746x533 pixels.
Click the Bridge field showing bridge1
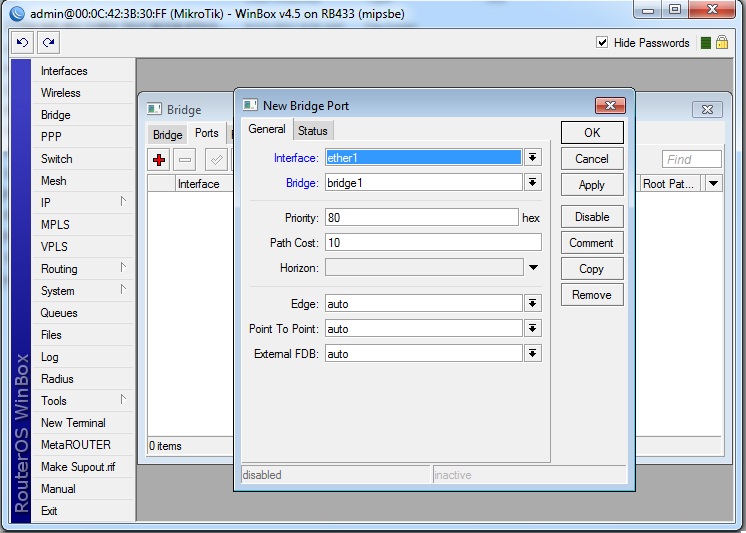tap(423, 182)
